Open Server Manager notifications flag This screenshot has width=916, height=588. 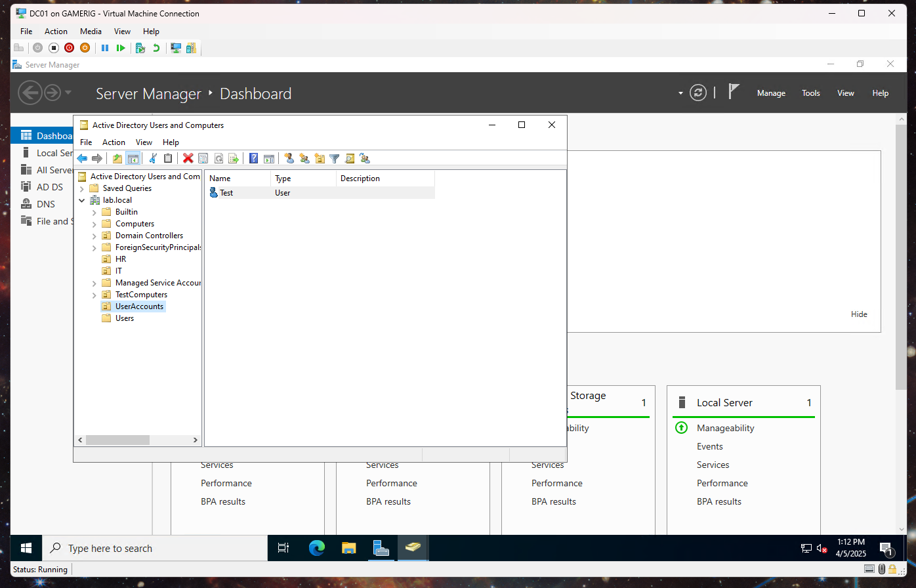[x=734, y=92]
